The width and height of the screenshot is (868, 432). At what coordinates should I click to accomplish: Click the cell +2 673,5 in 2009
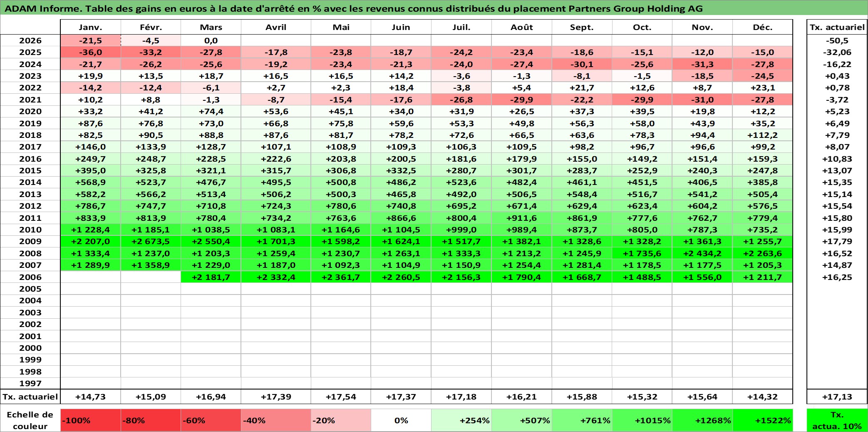click(x=151, y=241)
